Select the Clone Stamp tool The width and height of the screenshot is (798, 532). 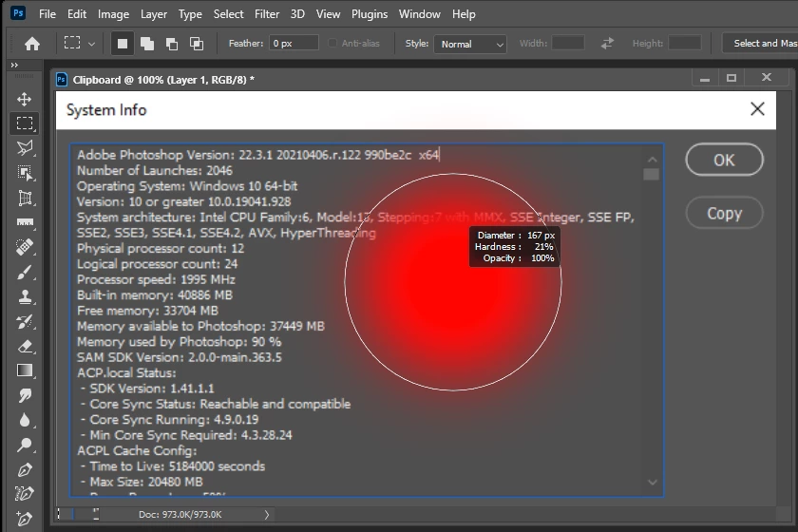pos(25,296)
